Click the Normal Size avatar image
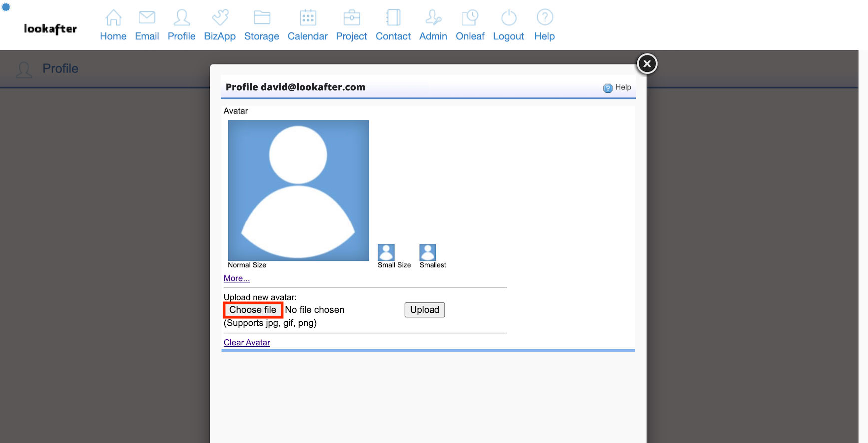The height and width of the screenshot is (443, 868). [298, 190]
